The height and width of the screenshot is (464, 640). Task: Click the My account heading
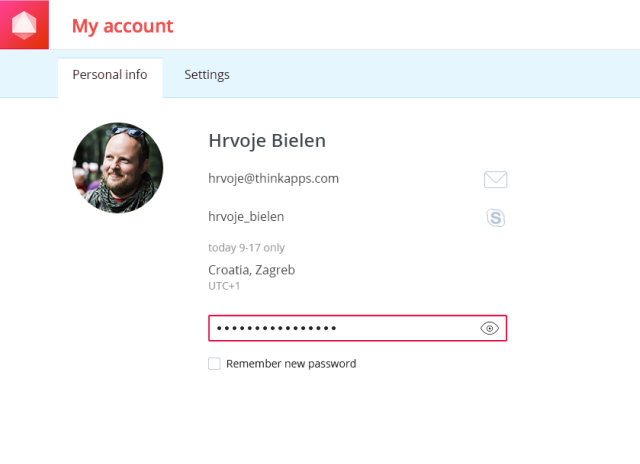coord(122,26)
